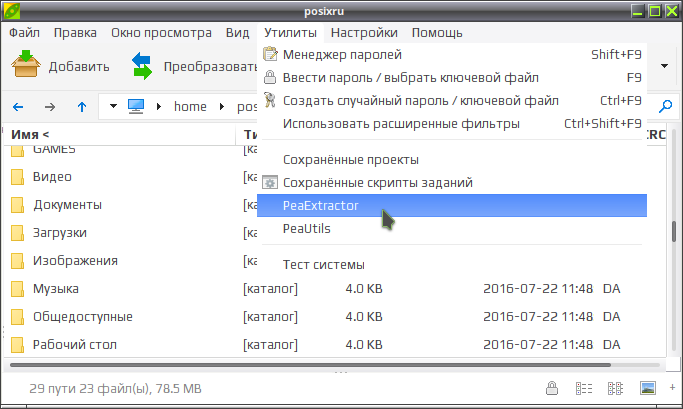
Task: Select Использовать расширенные фильтры
Action: coord(452,124)
